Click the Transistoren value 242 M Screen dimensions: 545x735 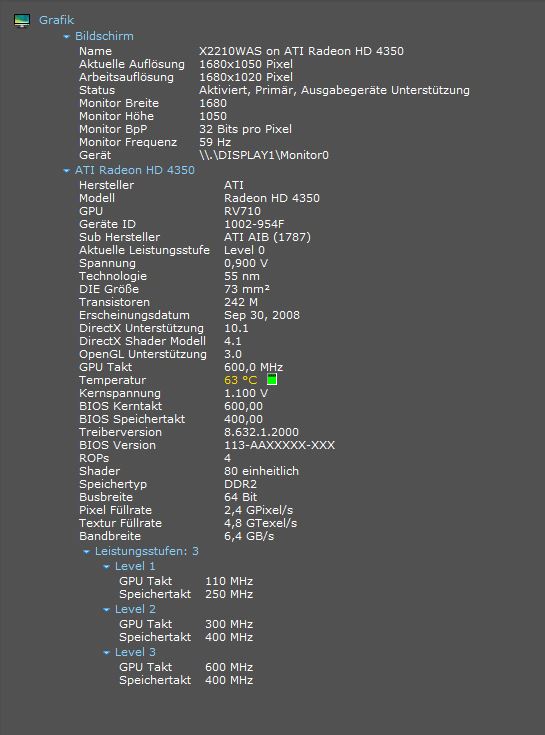(x=241, y=302)
